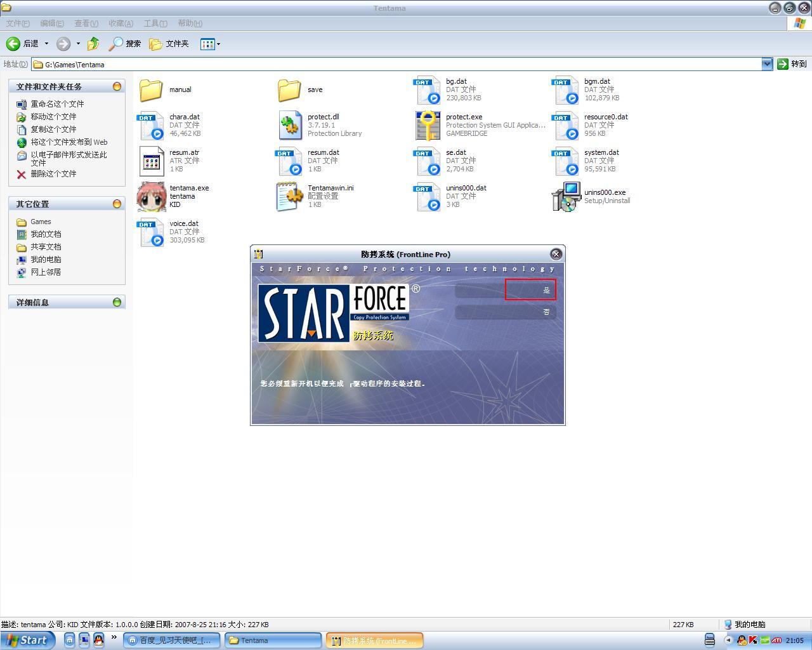The width and height of the screenshot is (812, 650).
Task: Click 重命名这个文件 task link
Action: pyautogui.click(x=57, y=104)
